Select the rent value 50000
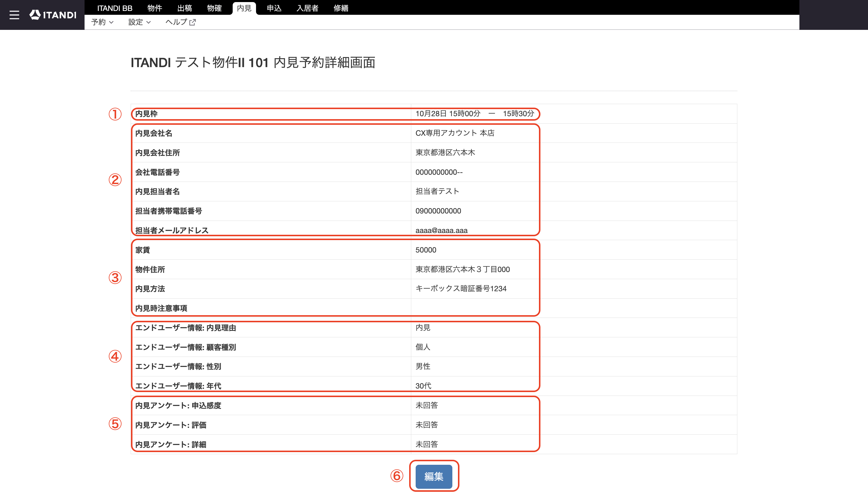 [x=426, y=250]
